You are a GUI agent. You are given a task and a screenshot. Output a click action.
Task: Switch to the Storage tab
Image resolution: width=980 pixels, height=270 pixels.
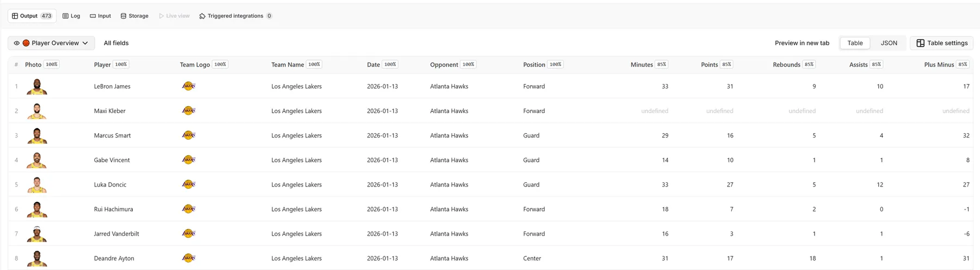click(x=134, y=16)
